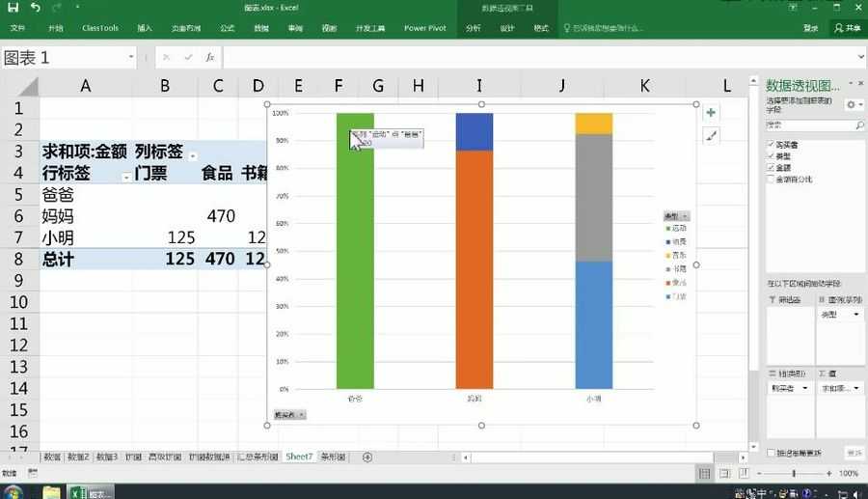Click the 更新 (Update) button
Image resolution: width=868 pixels, height=499 pixels.
coord(854,453)
